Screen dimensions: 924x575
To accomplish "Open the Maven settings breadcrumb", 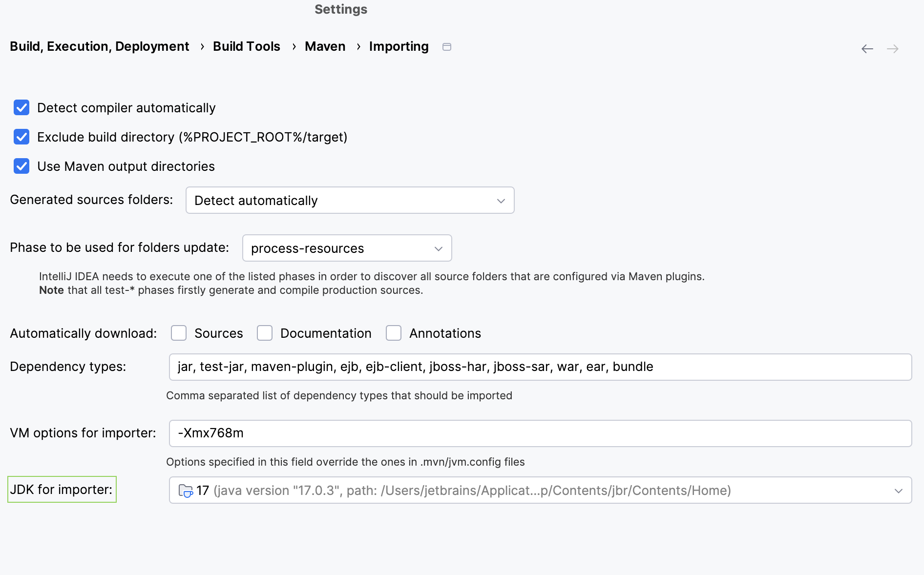I will point(325,46).
